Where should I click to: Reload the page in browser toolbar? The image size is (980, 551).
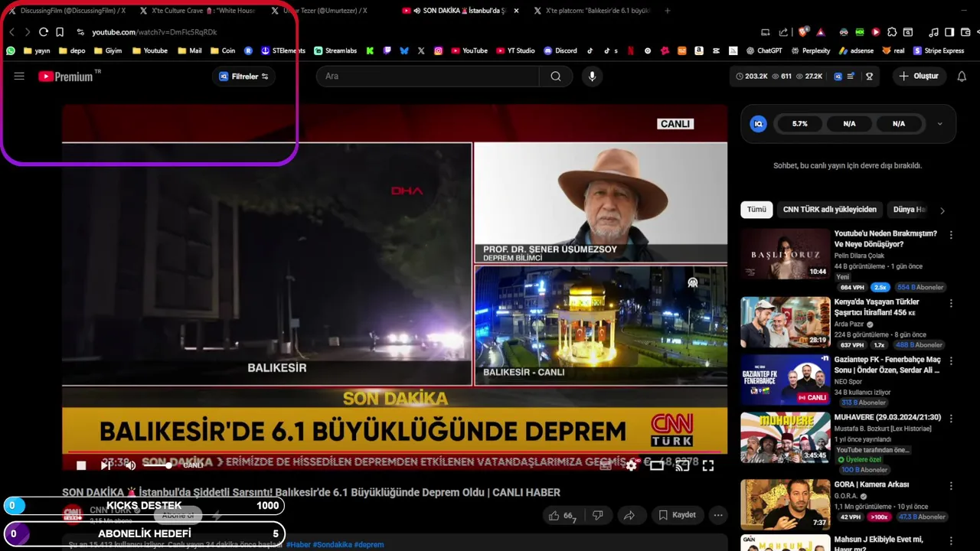pyautogui.click(x=44, y=32)
